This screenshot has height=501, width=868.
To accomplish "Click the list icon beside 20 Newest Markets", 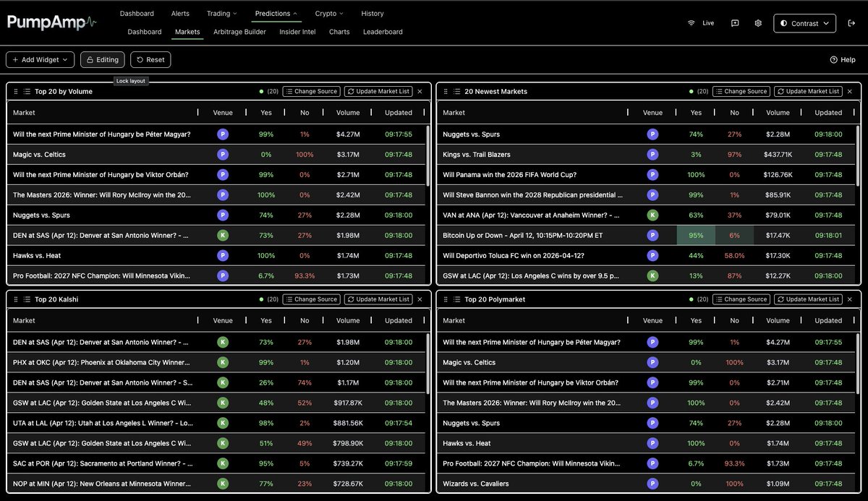I will (x=456, y=92).
